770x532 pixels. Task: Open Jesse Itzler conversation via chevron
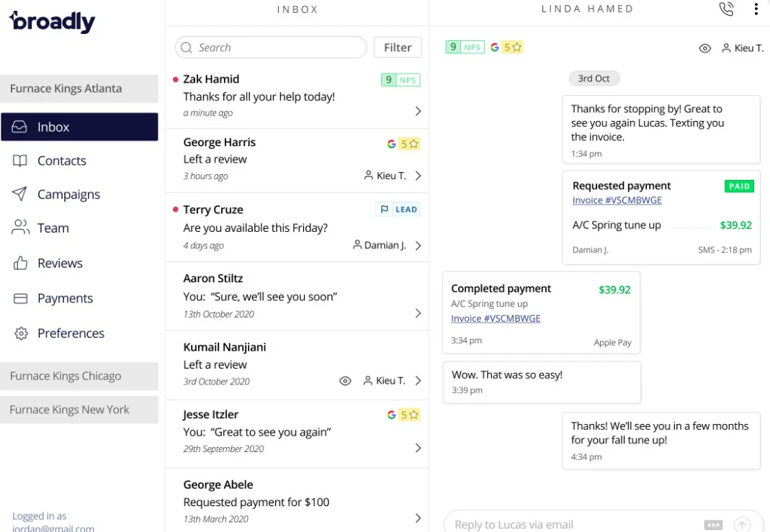418,448
